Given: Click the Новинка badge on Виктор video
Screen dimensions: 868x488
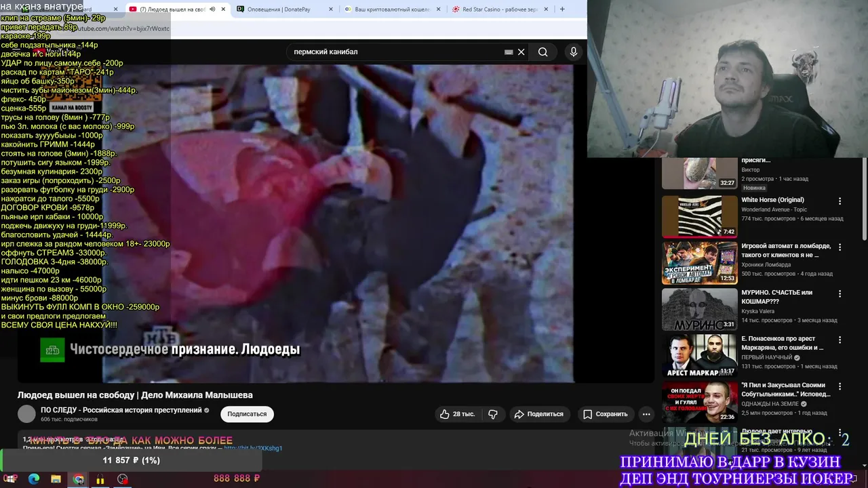Looking at the screenshot, I should (x=754, y=188).
